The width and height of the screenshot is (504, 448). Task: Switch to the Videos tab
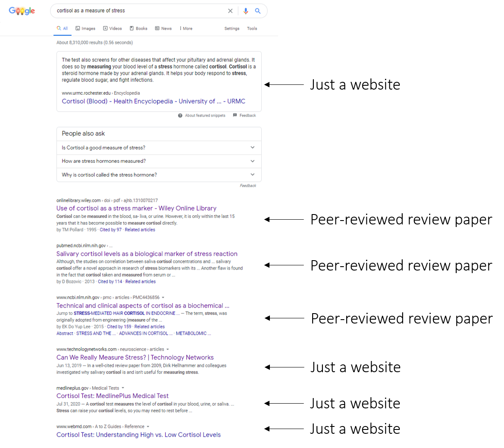(113, 28)
